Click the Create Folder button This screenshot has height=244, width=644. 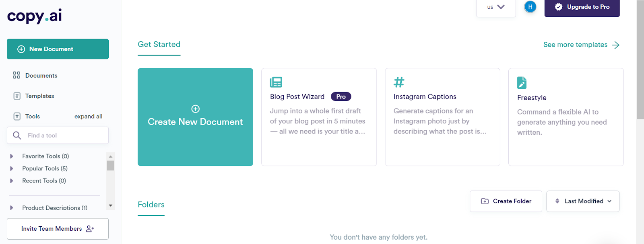(x=506, y=201)
